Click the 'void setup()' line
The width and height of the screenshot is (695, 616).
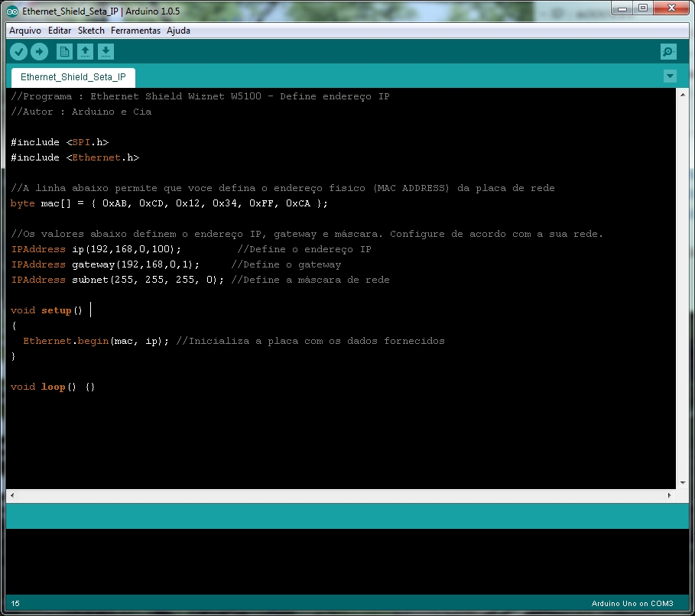click(x=47, y=310)
